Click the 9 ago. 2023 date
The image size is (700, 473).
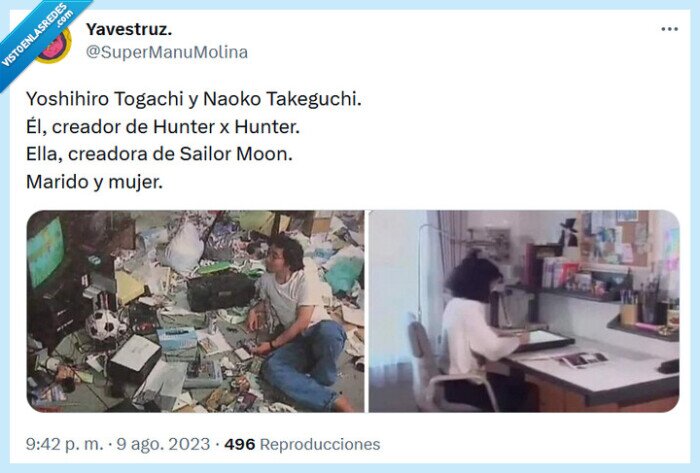tap(163, 444)
